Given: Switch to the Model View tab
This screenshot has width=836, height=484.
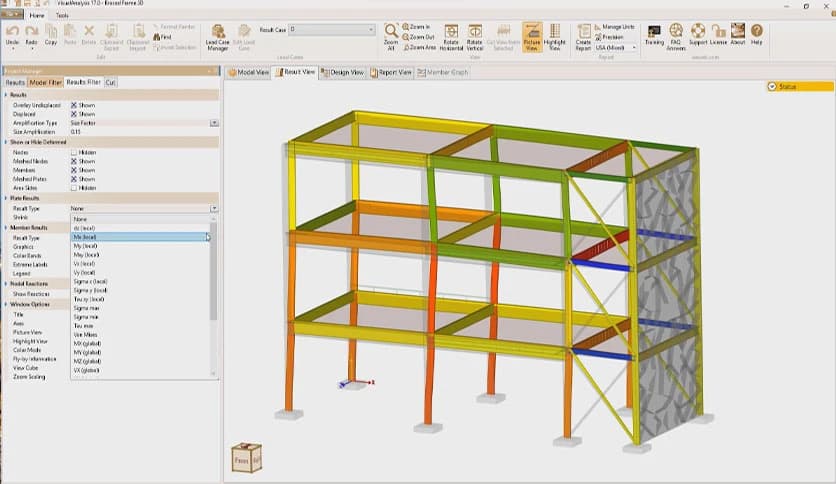Looking at the screenshot, I should (248, 72).
